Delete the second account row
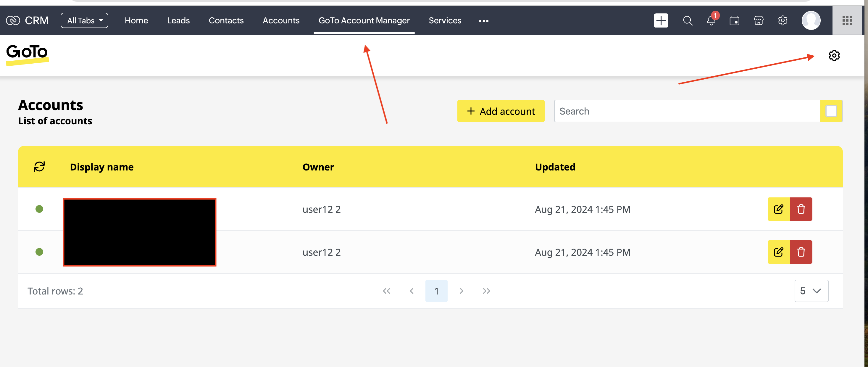Image resolution: width=868 pixels, height=367 pixels. (801, 252)
